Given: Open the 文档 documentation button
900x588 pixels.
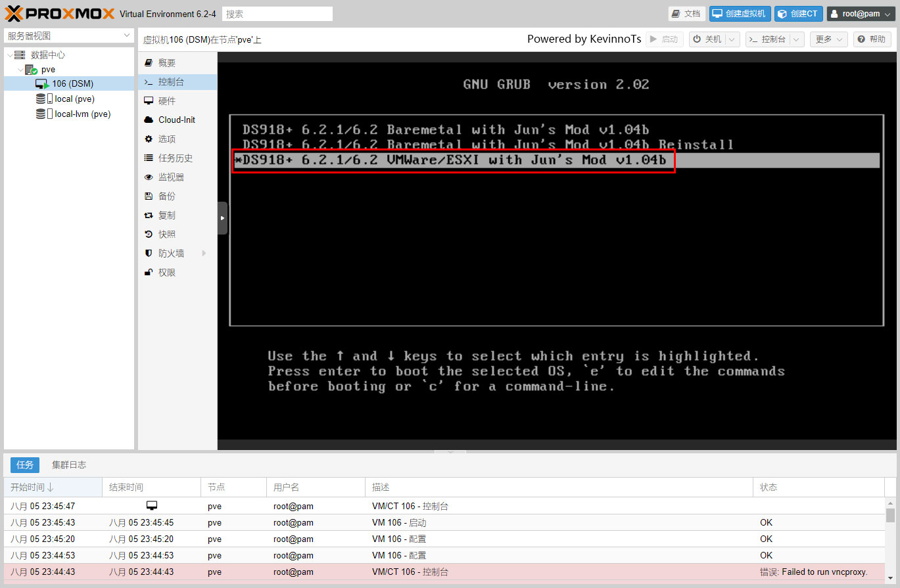Looking at the screenshot, I should [686, 14].
